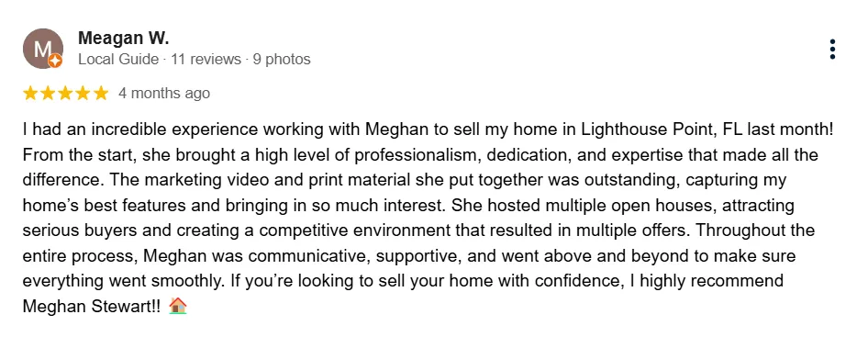Click the word professionalism in the review
868x337 pixels.
coord(418,155)
